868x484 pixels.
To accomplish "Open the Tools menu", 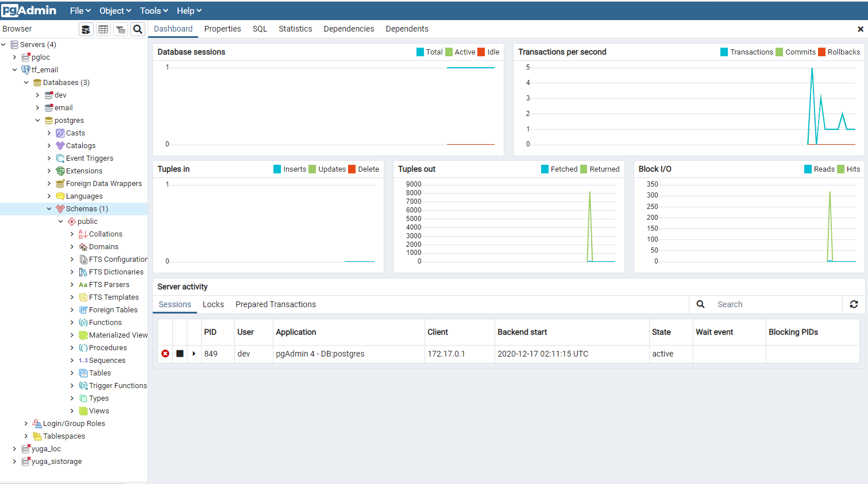I will click(x=153, y=10).
